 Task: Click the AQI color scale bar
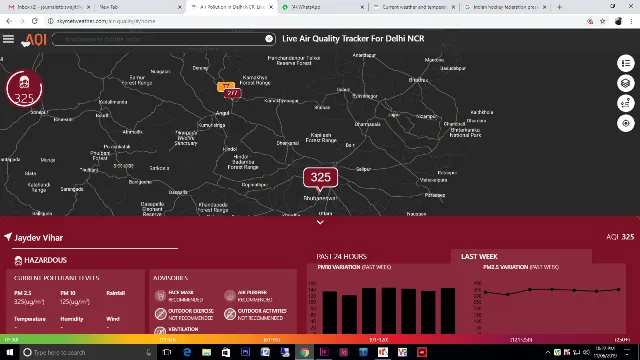tap(320, 339)
